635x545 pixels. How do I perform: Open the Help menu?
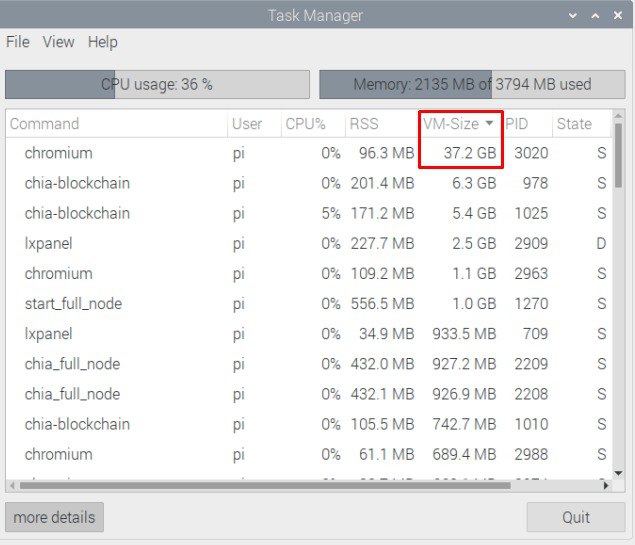pyautogui.click(x=102, y=42)
